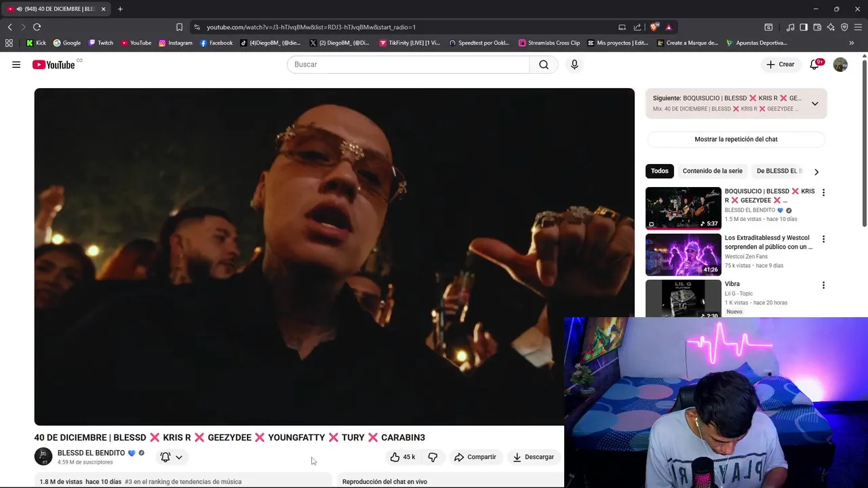The width and height of the screenshot is (868, 488).
Task: Click the #3 en el ranking de tendencias text
Action: pyautogui.click(x=183, y=482)
